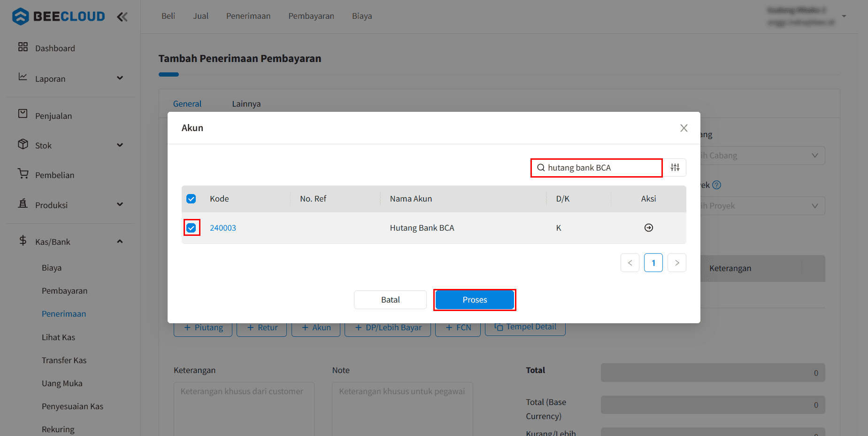This screenshot has height=436, width=868.
Task: Open the Penjualan sidebar item
Action: (x=53, y=116)
